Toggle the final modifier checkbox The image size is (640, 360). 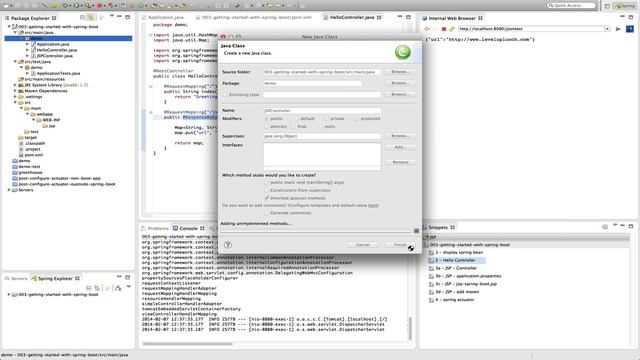pos(293,127)
